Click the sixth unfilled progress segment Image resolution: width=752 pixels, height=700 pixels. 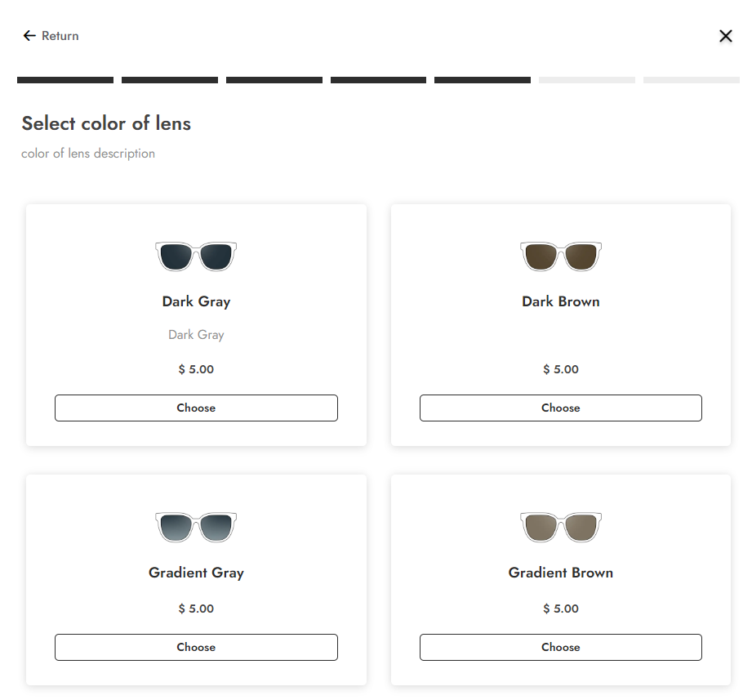tap(587, 80)
